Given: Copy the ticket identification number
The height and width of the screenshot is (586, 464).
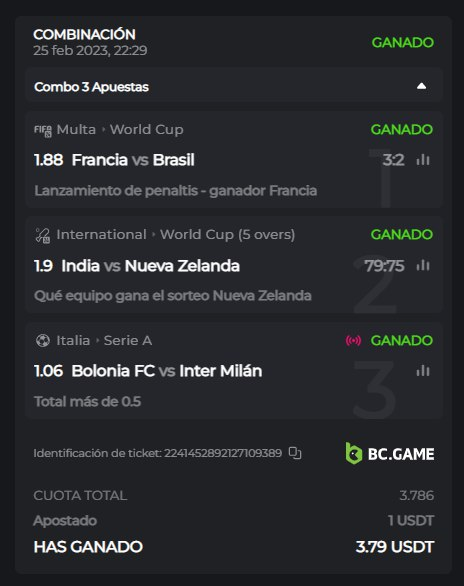Looking at the screenshot, I should [295, 453].
